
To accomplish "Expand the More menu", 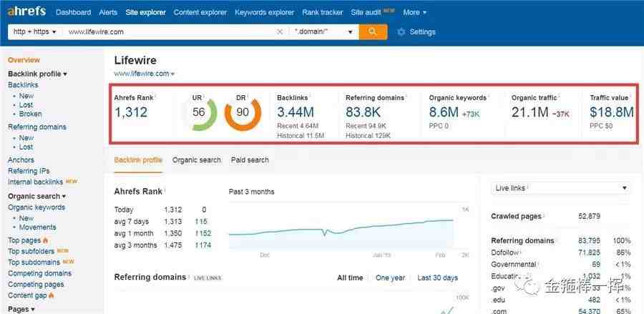I will [414, 12].
